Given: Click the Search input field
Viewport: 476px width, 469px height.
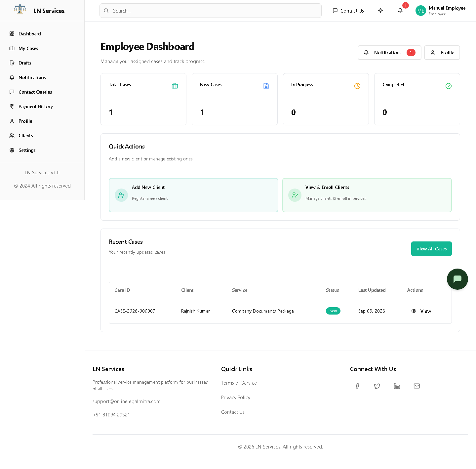Looking at the screenshot, I should click(x=211, y=11).
